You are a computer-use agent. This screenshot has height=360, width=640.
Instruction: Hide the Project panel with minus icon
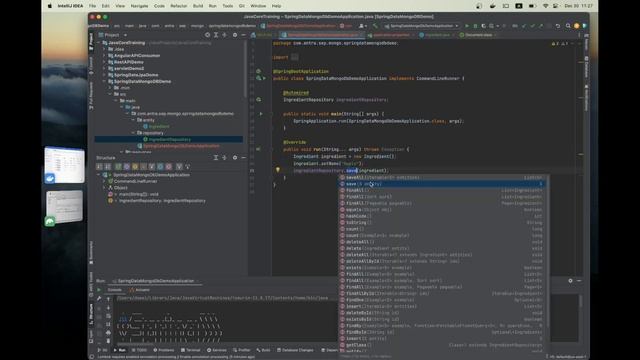coord(243,35)
